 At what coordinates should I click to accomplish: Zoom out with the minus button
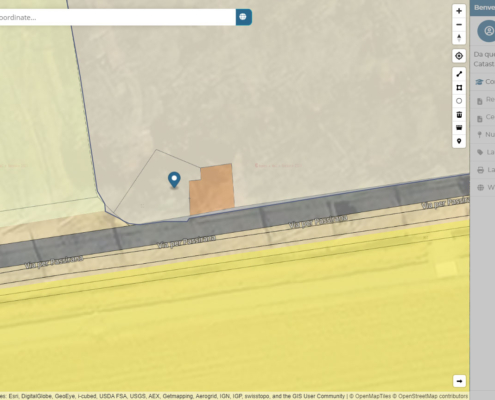click(x=459, y=25)
